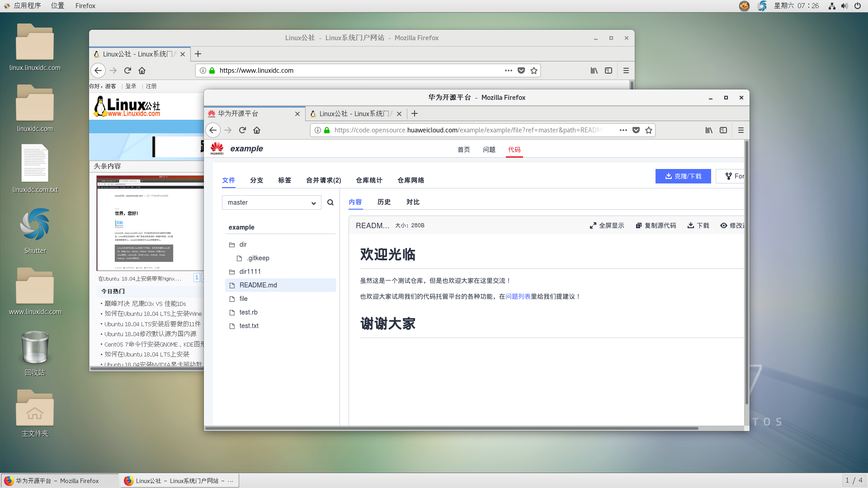The image size is (868, 488).
Task: Reload the Huawei page in front window
Action: pyautogui.click(x=242, y=130)
